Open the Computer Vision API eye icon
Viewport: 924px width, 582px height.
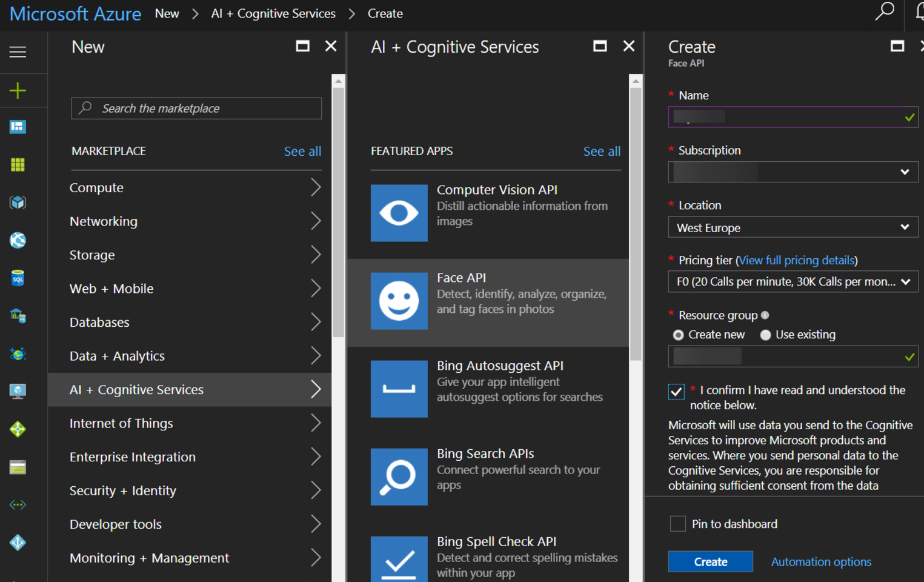click(399, 213)
